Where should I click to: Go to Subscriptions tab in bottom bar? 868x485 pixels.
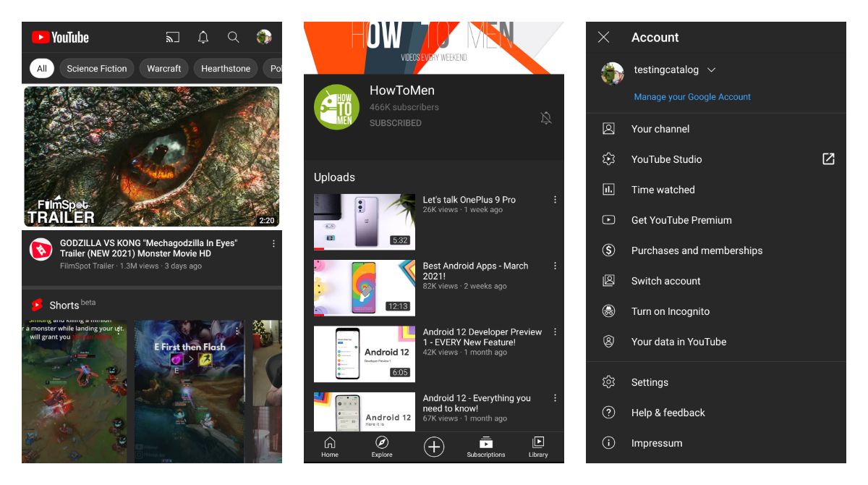486,447
